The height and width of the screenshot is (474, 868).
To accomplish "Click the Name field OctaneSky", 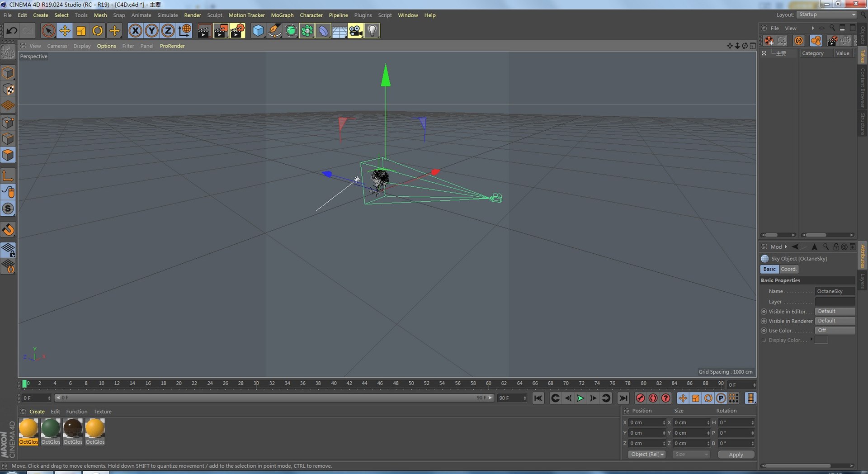I will (x=835, y=291).
